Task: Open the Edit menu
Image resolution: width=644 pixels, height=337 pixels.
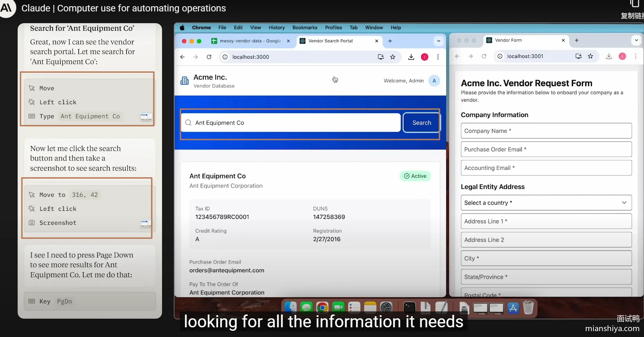Action: click(238, 28)
